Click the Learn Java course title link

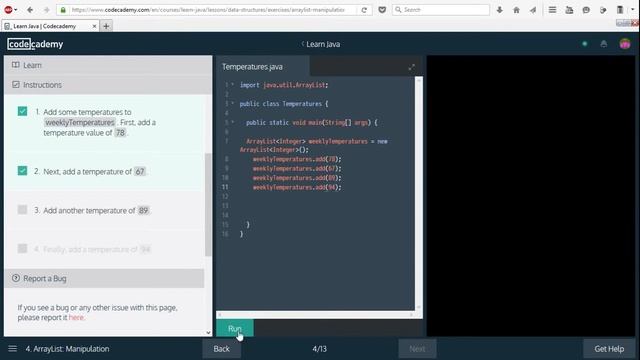(323, 44)
